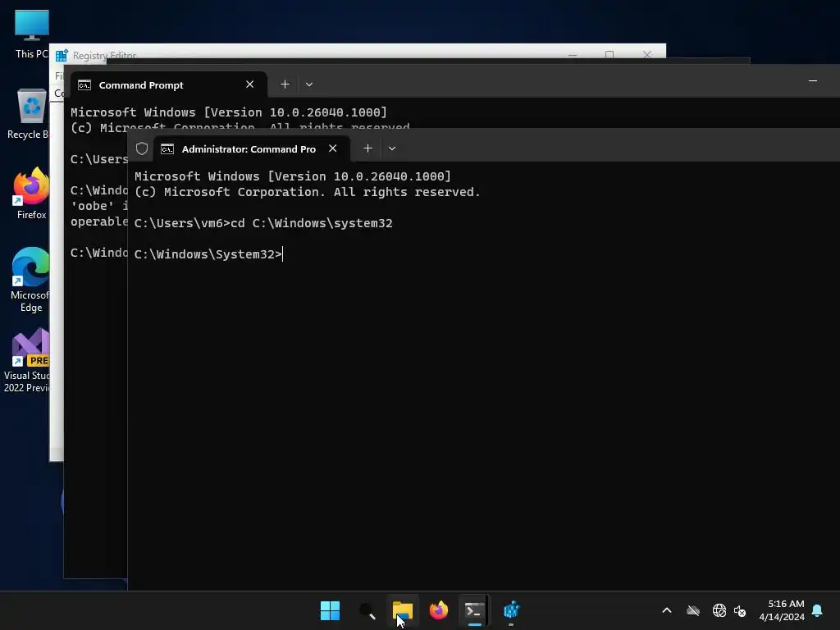Open tab dropdown in Administrator terminal
This screenshot has width=840, height=630.
(391, 148)
